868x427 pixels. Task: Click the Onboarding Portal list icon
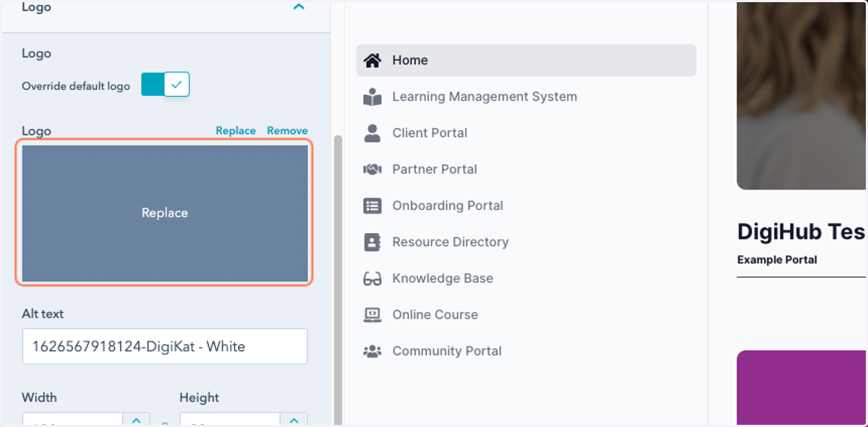(x=372, y=206)
